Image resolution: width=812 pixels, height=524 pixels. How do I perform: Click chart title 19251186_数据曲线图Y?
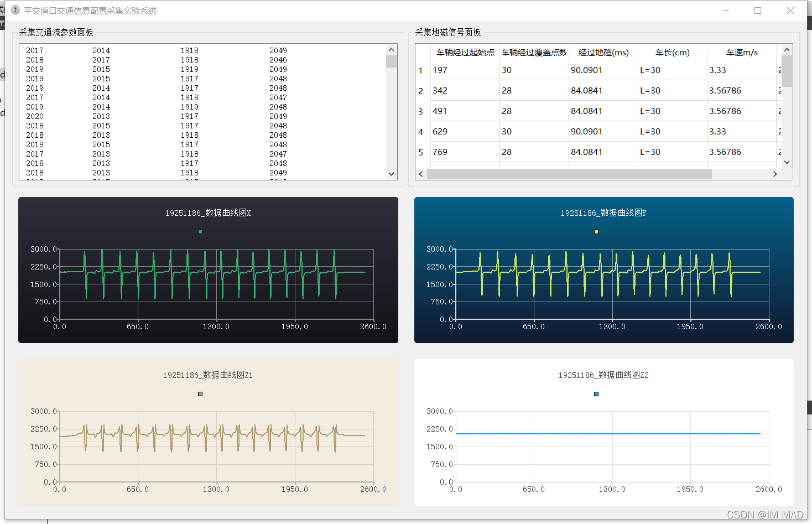(603, 213)
